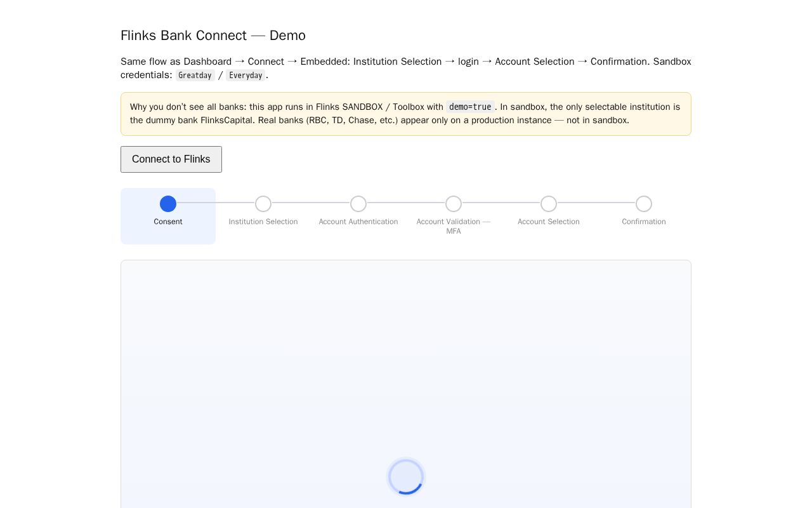The image size is (812, 508).
Task: Click the Account Selection step label
Action: 549,222
